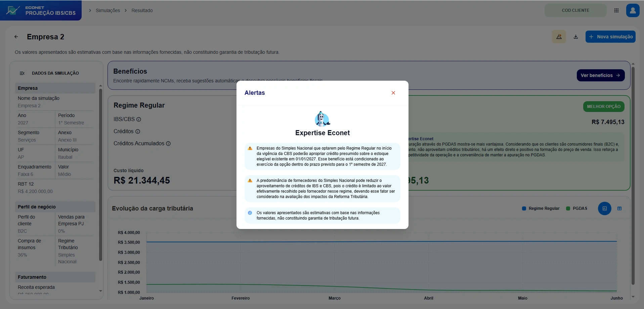Screen dimensions: 644x309
Task: Toggle the Regime Regular legend series
Action: tap(541, 208)
